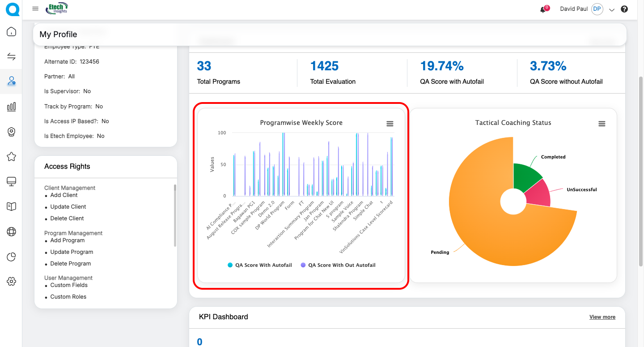Click the pie chart sidebar menu item

tap(12, 257)
